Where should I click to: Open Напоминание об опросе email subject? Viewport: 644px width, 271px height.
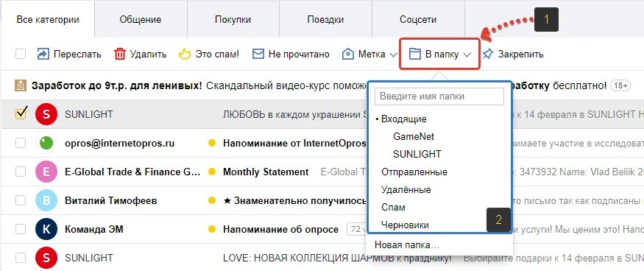click(x=281, y=230)
